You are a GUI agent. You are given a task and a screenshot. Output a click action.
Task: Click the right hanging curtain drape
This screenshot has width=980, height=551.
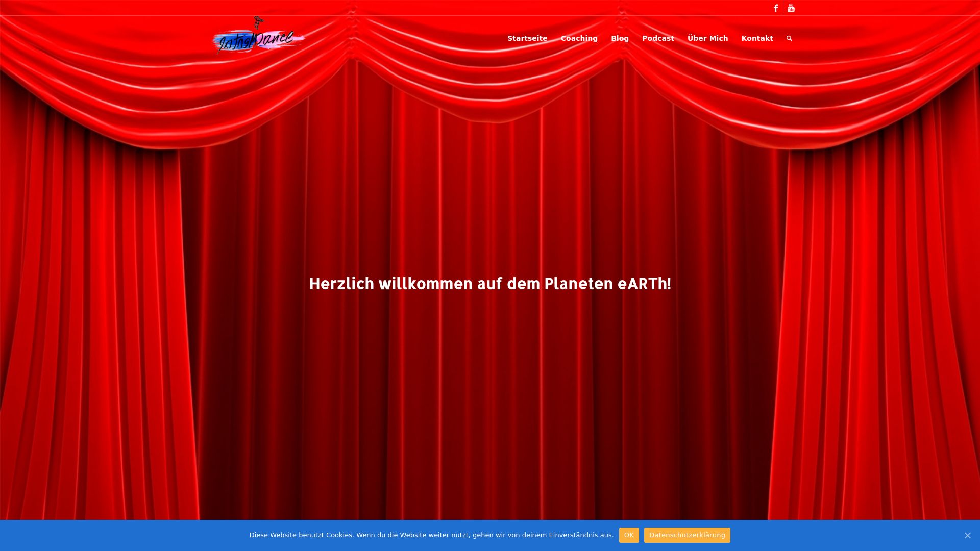pos(878,332)
